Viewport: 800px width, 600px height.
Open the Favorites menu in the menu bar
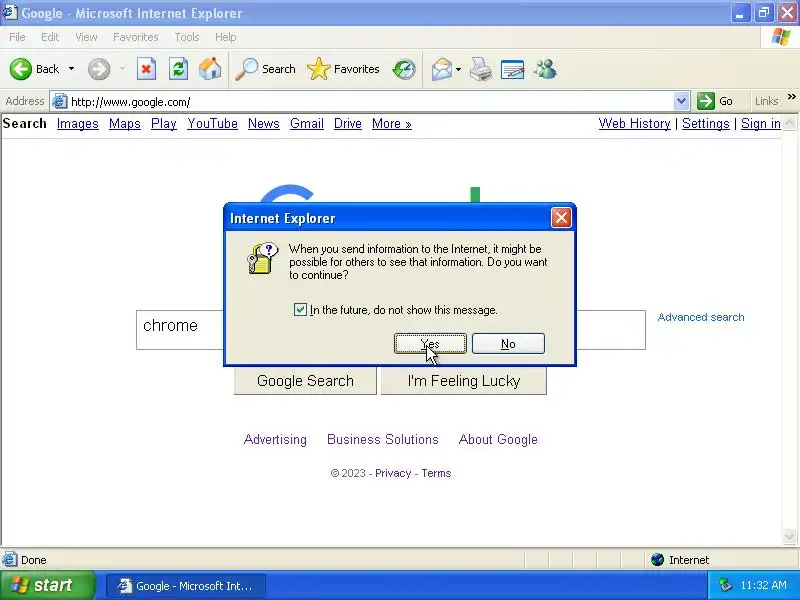click(136, 37)
